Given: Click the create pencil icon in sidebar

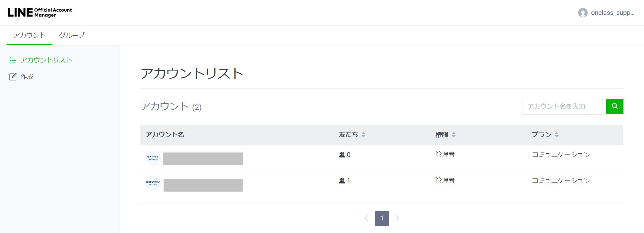Looking at the screenshot, I should [x=13, y=77].
